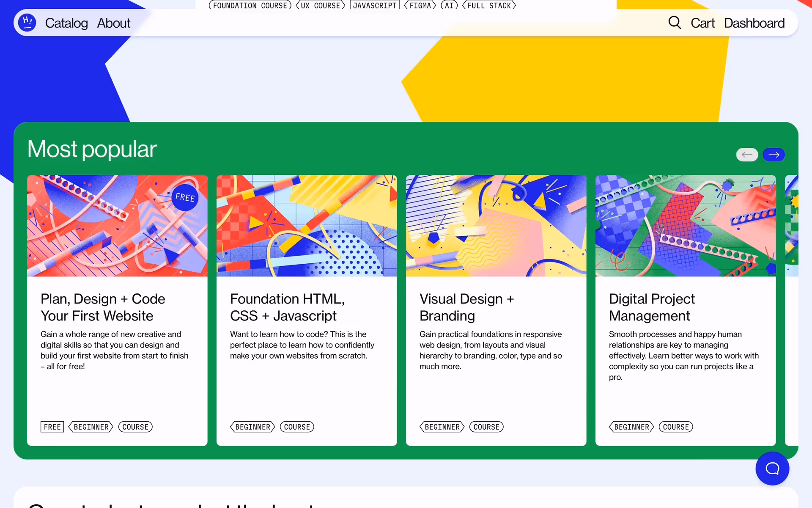Select the FOUNDATION COURSE filter tag
812x508 pixels.
pyautogui.click(x=250, y=6)
